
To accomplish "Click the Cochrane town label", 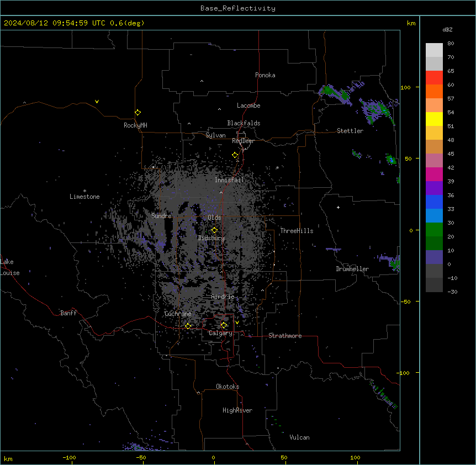I will (178, 314).
